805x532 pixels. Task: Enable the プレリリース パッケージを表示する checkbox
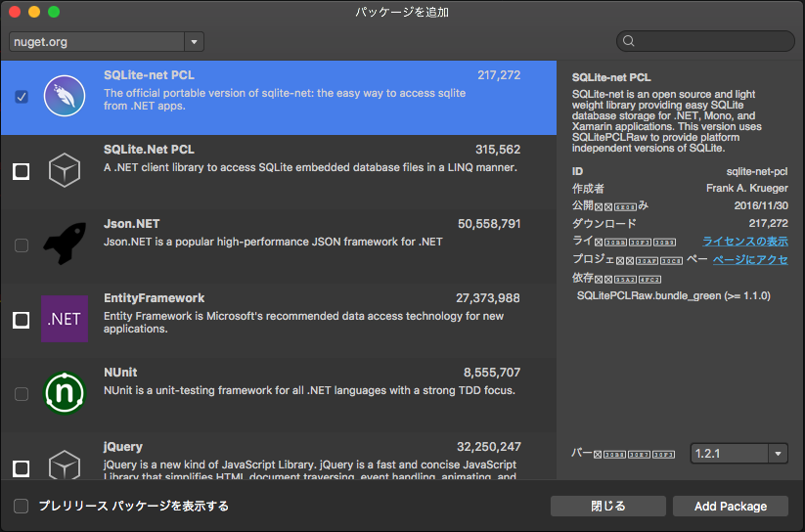pyautogui.click(x=22, y=506)
